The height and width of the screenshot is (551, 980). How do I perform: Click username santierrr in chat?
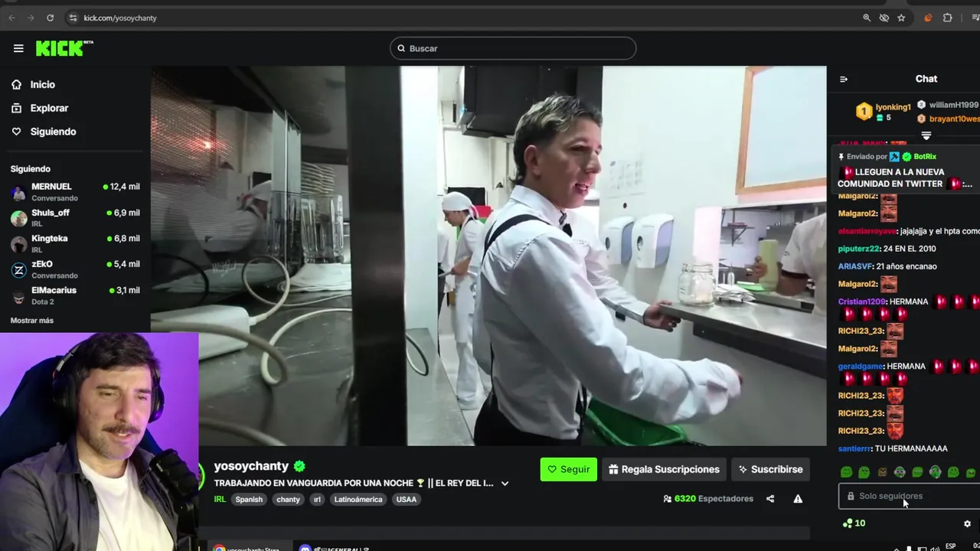pyautogui.click(x=854, y=448)
